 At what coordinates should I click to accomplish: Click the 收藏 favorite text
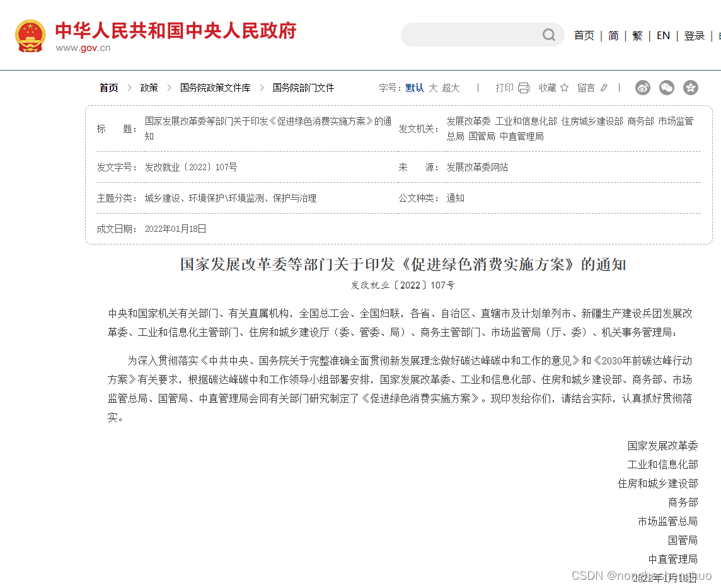(548, 88)
